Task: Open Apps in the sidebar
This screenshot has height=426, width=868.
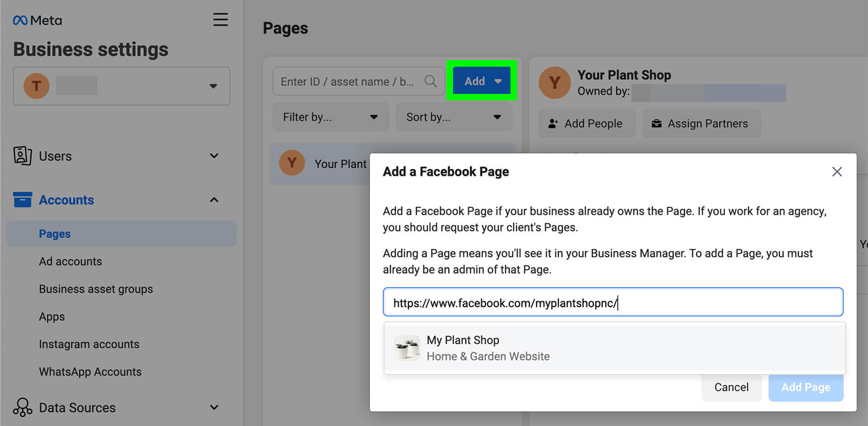Action: 52,317
